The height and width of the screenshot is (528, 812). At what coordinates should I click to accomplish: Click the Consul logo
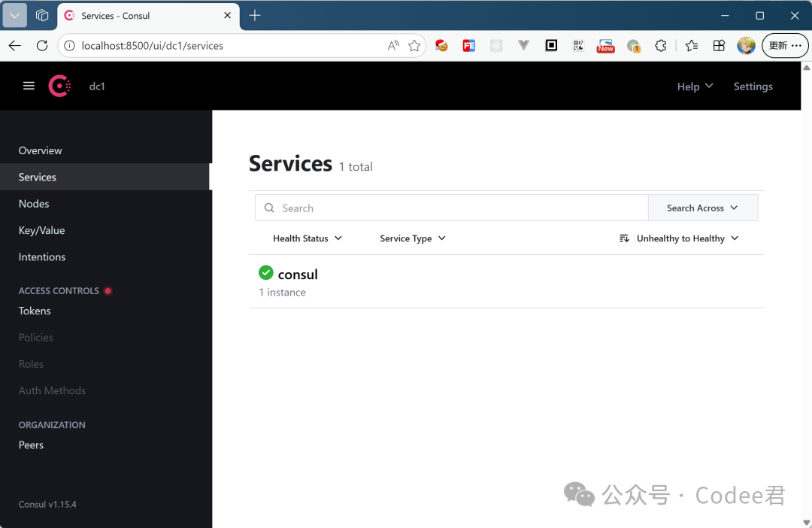click(59, 86)
